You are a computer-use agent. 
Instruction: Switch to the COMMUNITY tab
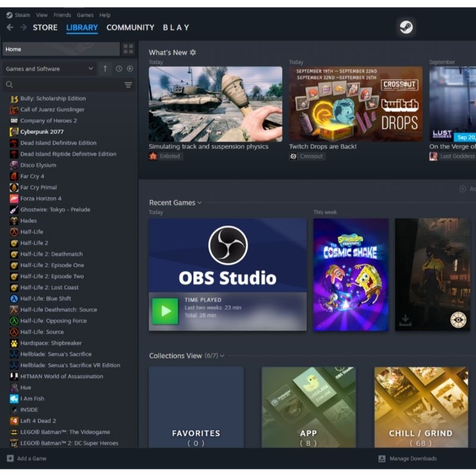pyautogui.click(x=130, y=27)
